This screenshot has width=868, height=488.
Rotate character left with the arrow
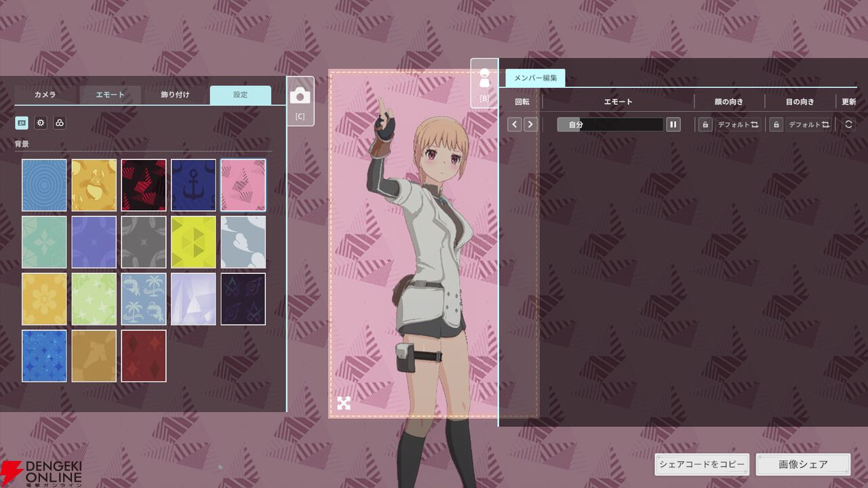(x=515, y=125)
